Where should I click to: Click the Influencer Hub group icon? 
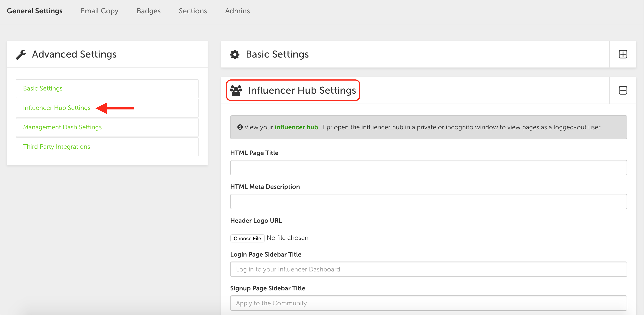tap(236, 90)
